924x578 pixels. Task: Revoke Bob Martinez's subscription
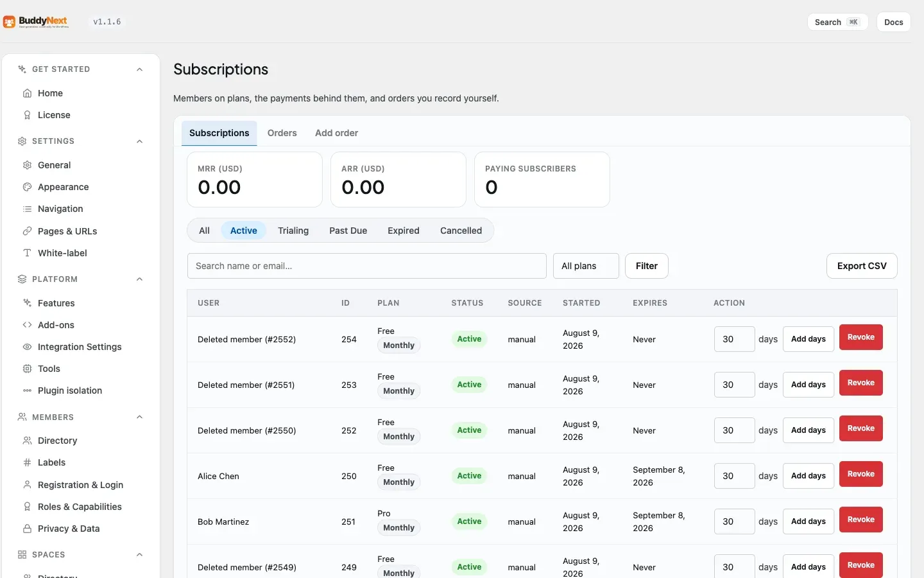coord(861,520)
